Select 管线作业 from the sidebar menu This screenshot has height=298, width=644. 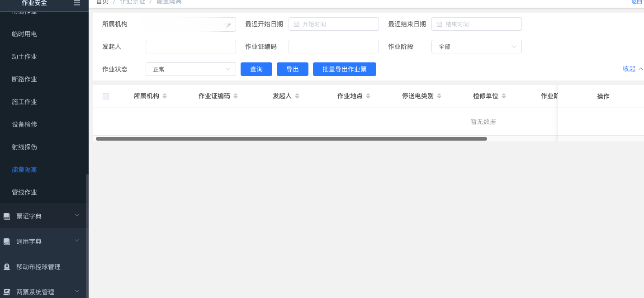point(24,192)
